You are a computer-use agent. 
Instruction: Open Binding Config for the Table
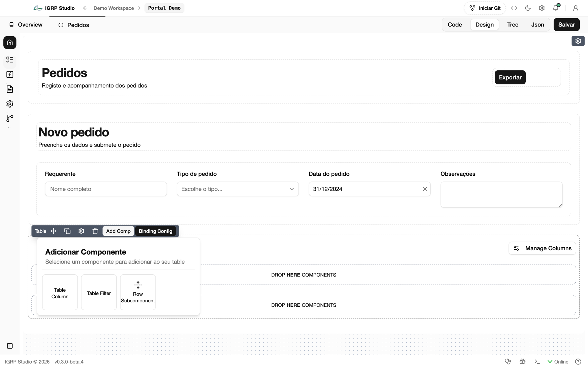pos(156,231)
